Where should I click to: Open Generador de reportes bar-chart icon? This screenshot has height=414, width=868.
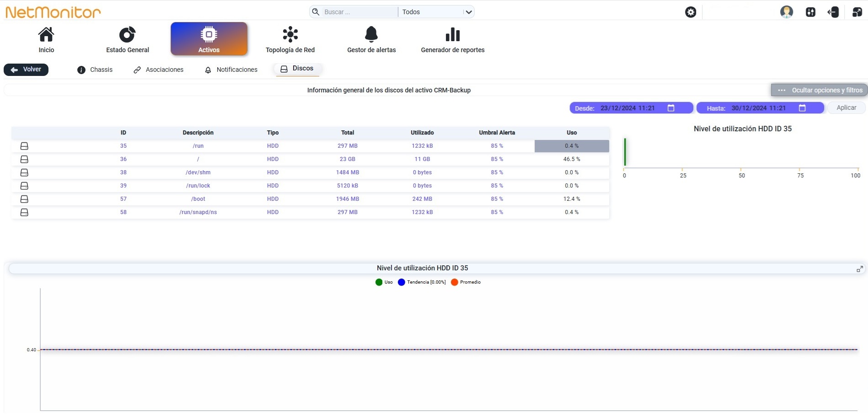coord(453,35)
